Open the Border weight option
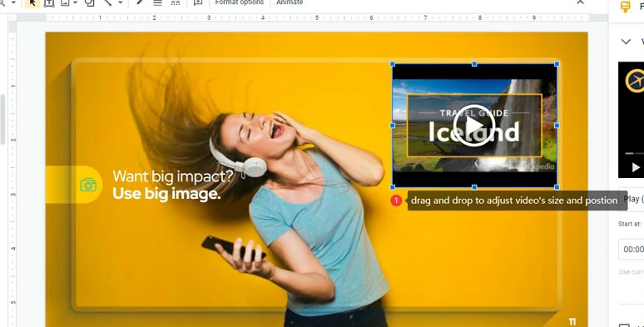The image size is (644, 327). [x=158, y=2]
